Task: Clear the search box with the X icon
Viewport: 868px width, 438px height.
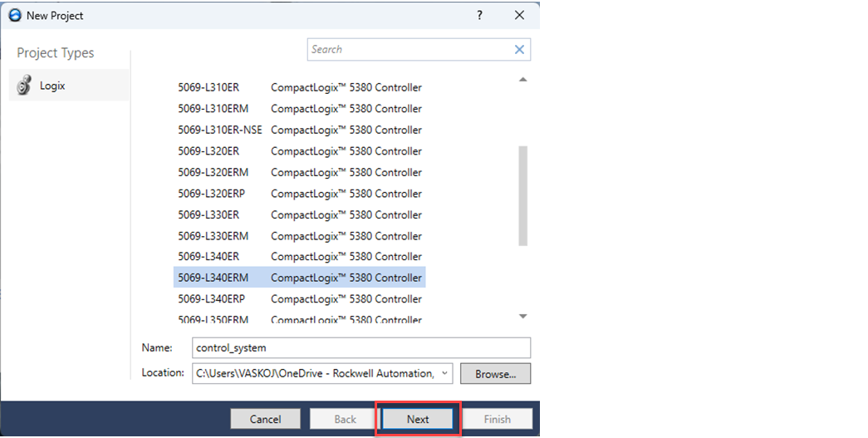Action: (519, 49)
